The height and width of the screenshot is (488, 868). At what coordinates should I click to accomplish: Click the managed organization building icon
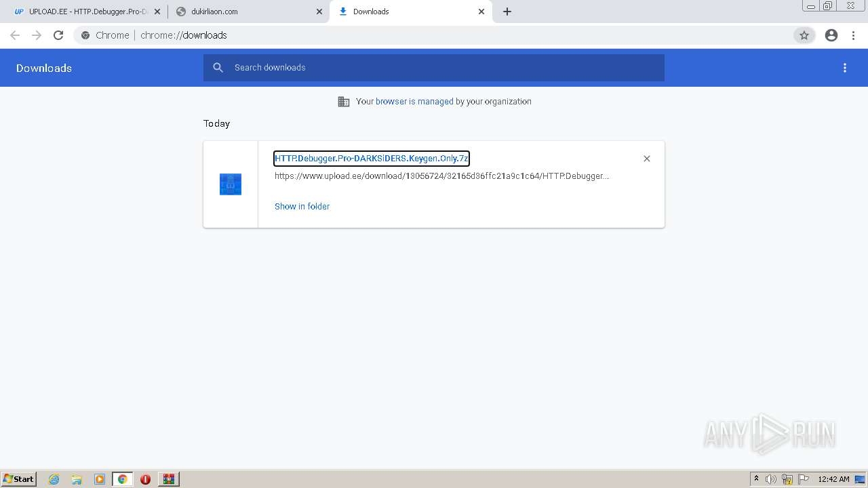[x=344, y=102]
